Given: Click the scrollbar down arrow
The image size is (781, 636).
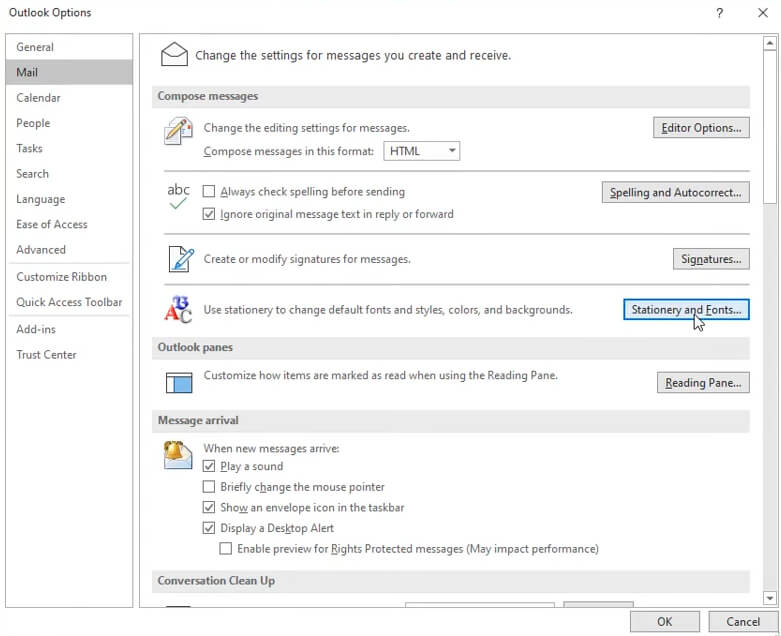Looking at the screenshot, I should tap(770, 598).
